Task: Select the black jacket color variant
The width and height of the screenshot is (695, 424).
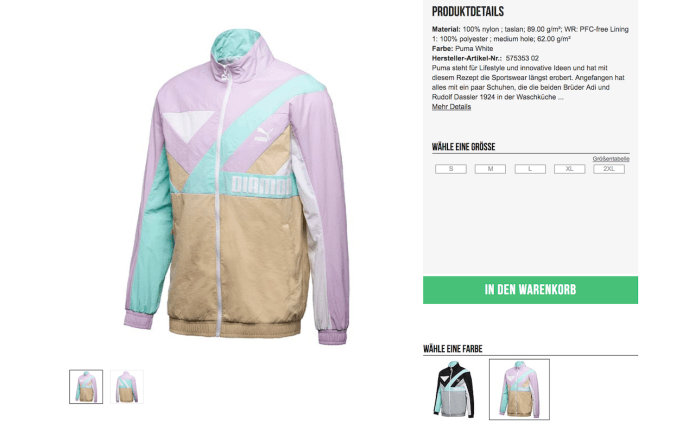Action: click(454, 389)
